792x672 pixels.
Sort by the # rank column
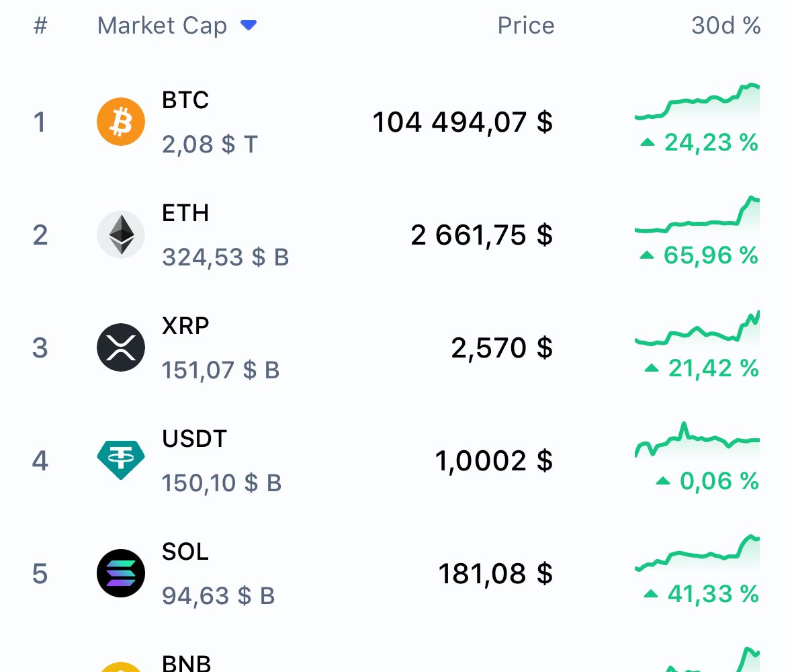[x=40, y=26]
